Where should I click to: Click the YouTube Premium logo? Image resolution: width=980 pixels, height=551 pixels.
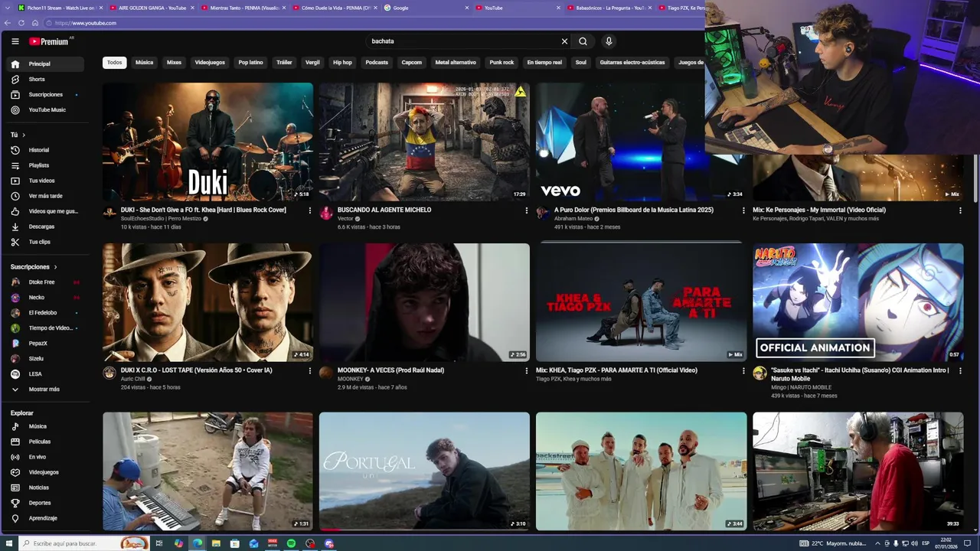pos(49,41)
